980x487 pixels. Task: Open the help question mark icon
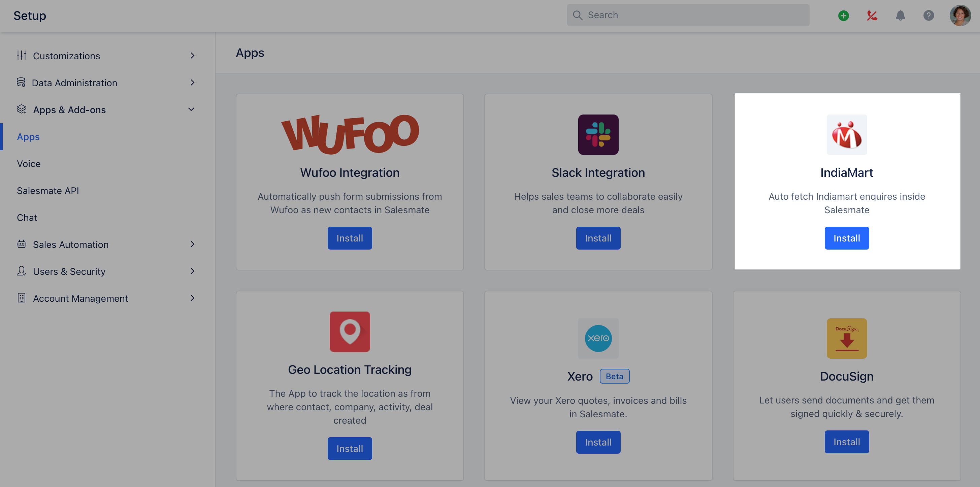click(x=928, y=15)
